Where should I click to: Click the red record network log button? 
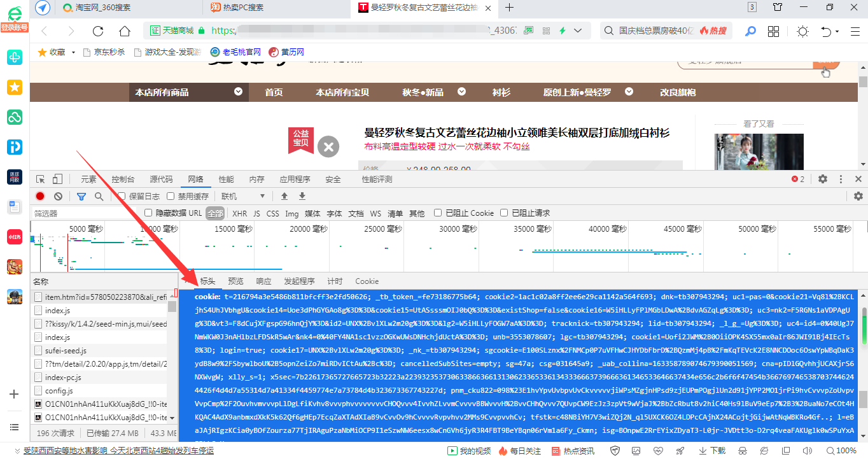click(40, 196)
